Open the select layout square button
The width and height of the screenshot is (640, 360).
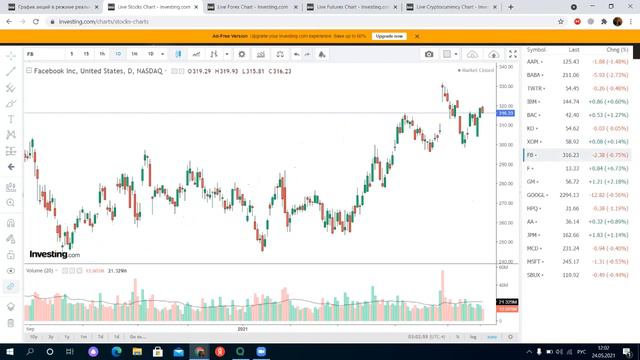(x=447, y=54)
